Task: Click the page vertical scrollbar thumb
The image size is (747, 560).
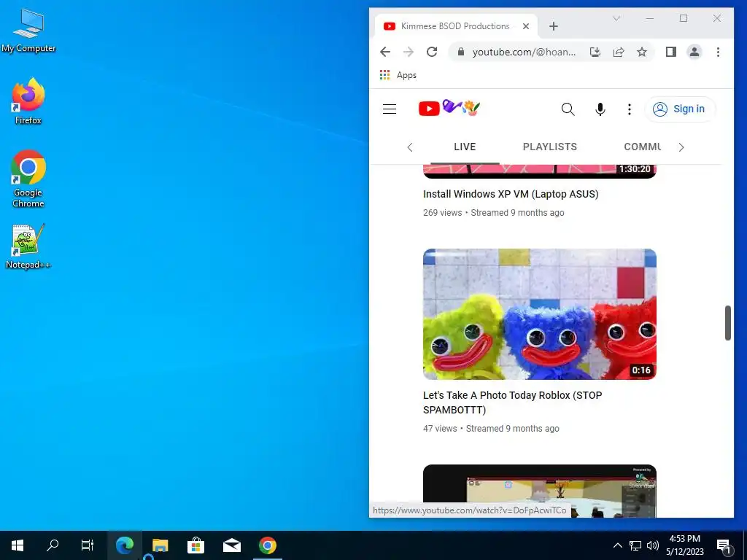Action: coord(727,323)
